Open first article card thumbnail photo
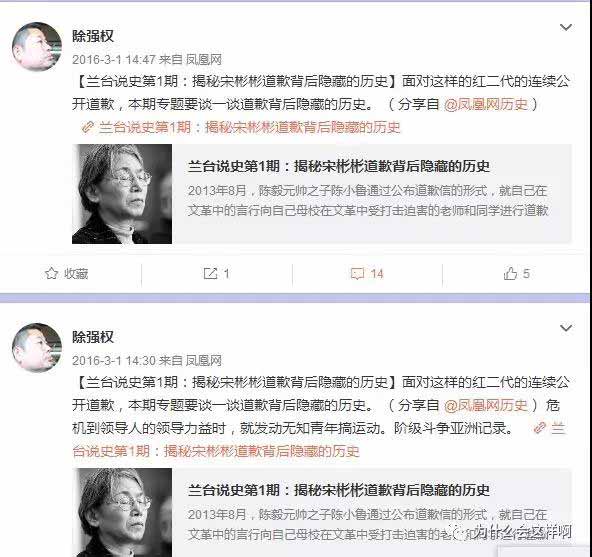Image resolution: width=592 pixels, height=557 pixels. click(122, 194)
